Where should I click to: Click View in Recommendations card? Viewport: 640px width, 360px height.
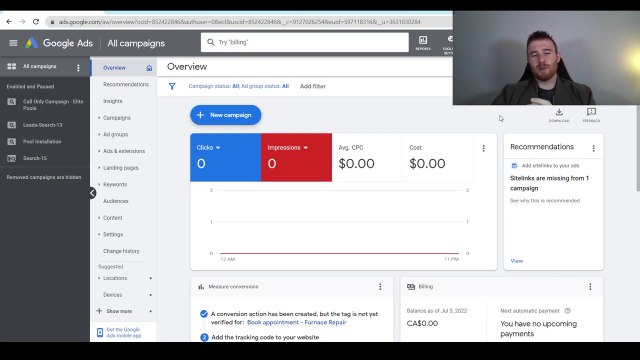[x=516, y=261]
